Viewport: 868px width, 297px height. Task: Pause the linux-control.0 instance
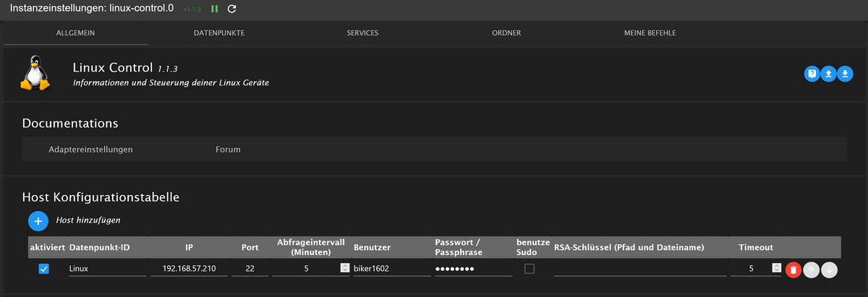215,9
